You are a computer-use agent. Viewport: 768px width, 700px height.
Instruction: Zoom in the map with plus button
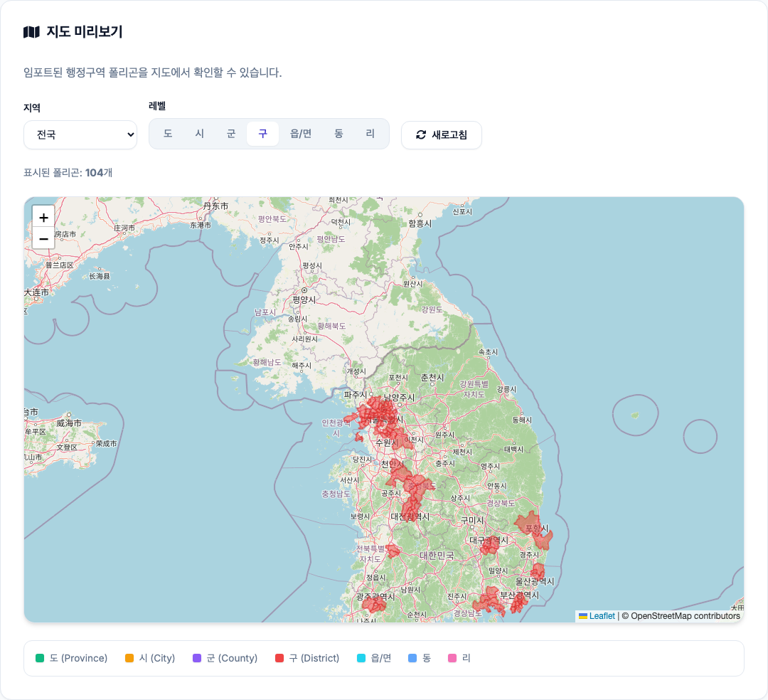click(43, 217)
